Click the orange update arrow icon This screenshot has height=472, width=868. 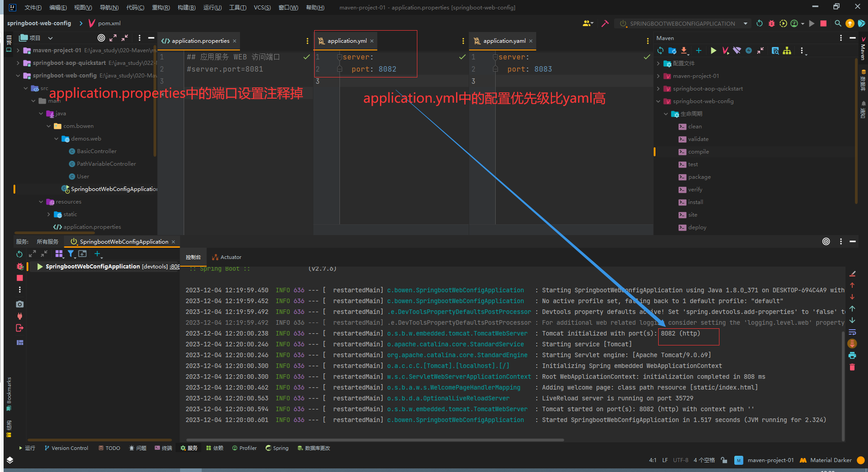[x=850, y=23]
